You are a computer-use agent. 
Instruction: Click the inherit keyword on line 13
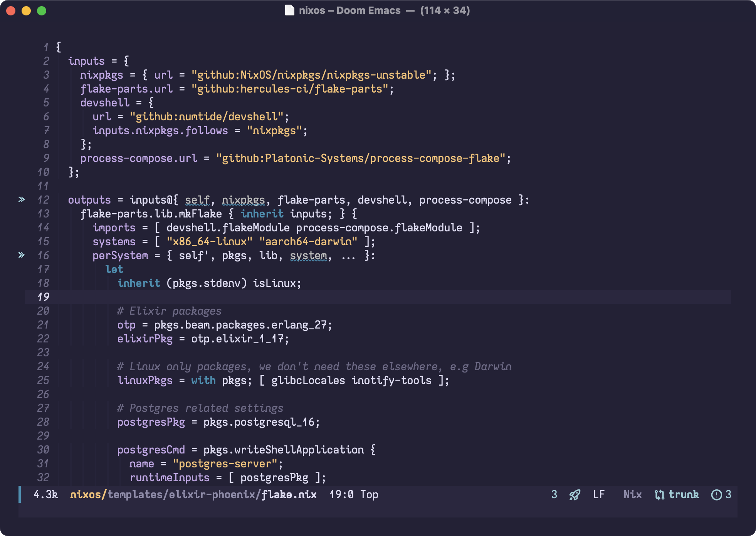[262, 214]
